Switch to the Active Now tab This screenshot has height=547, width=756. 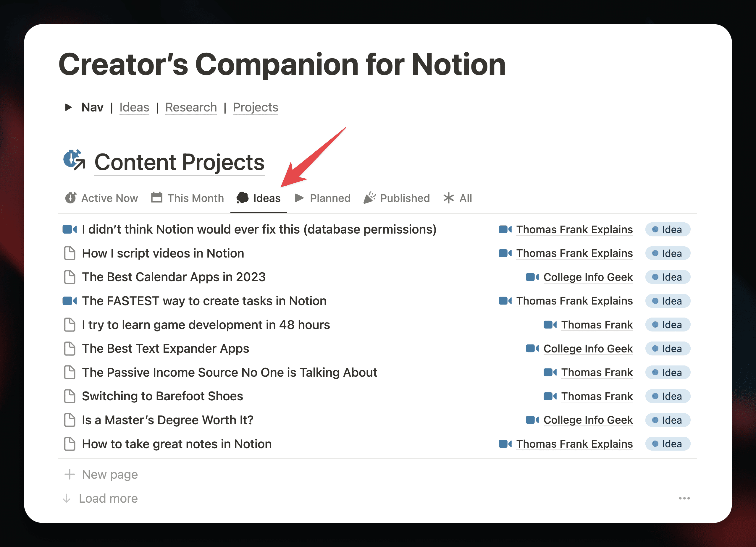click(101, 198)
